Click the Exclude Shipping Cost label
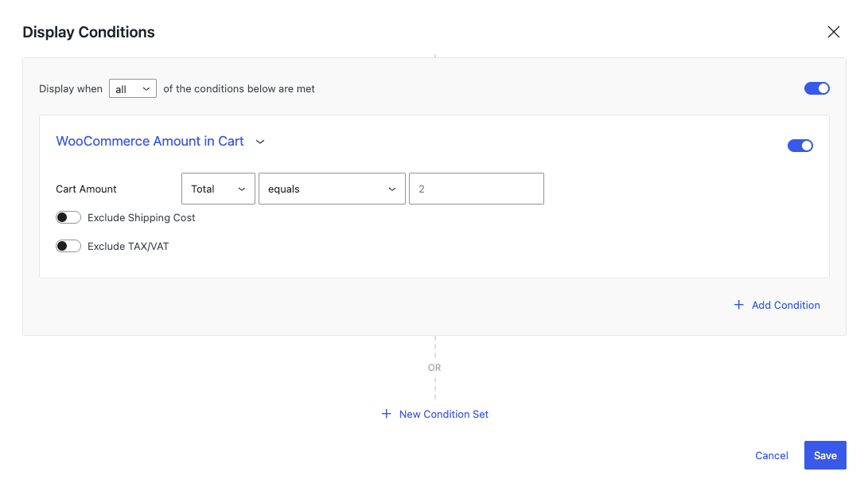Screen dimensions: 868x491 click(x=141, y=217)
